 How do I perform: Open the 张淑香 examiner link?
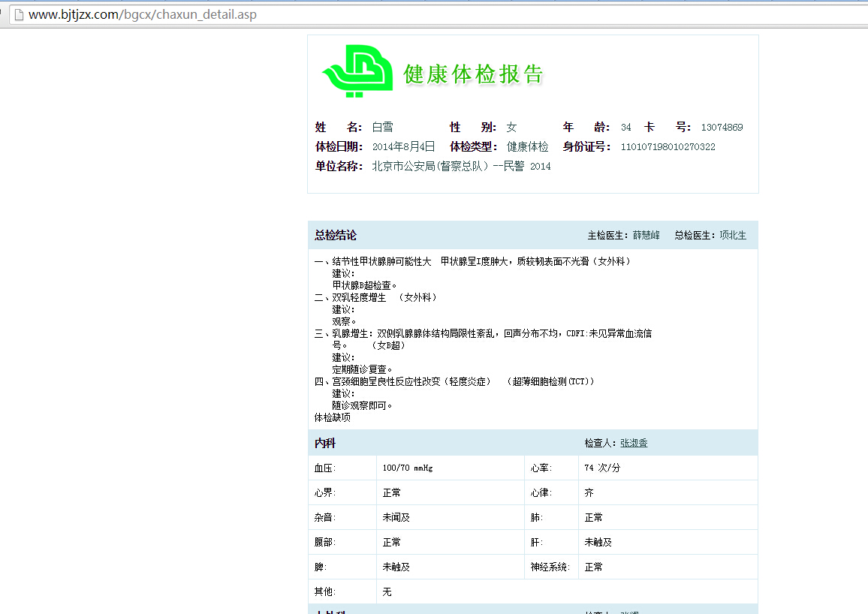pos(634,443)
